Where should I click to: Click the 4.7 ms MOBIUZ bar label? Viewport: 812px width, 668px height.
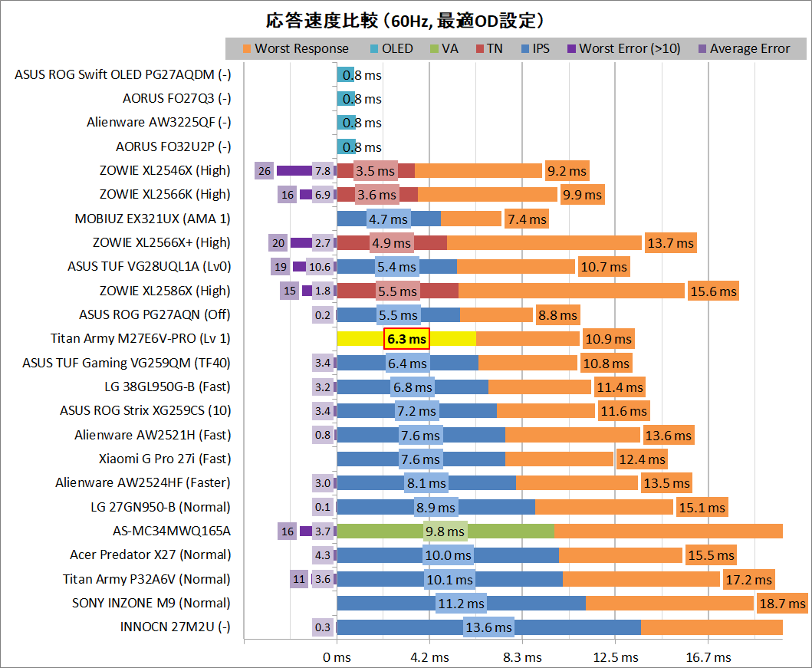click(389, 219)
